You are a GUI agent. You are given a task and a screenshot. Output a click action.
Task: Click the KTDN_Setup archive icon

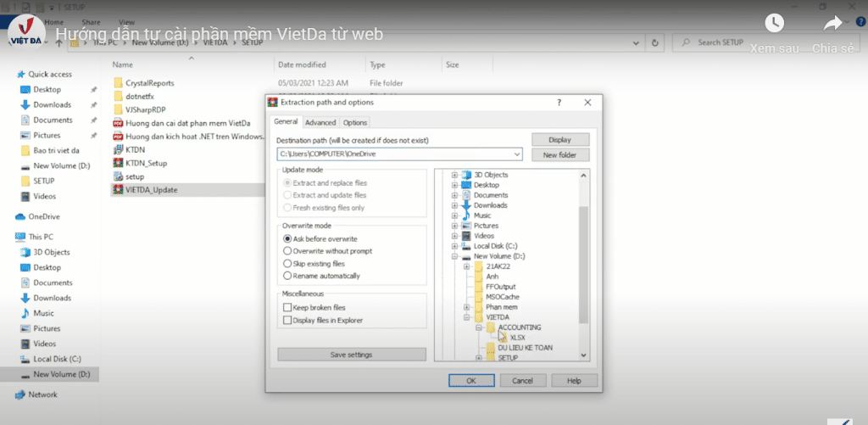(x=118, y=164)
